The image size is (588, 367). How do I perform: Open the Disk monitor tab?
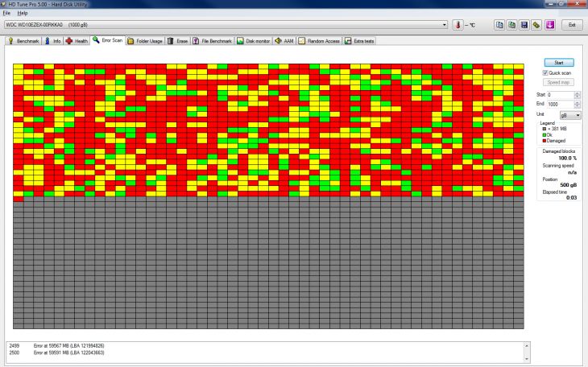click(254, 41)
